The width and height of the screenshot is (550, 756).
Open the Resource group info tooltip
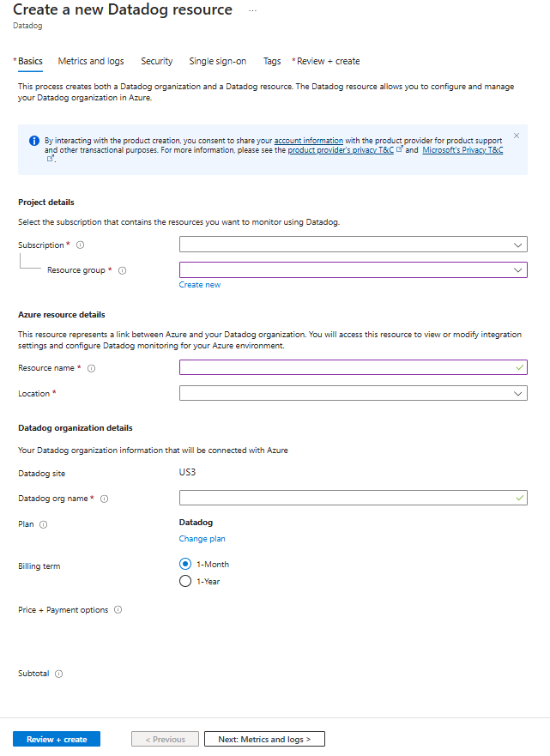121,269
